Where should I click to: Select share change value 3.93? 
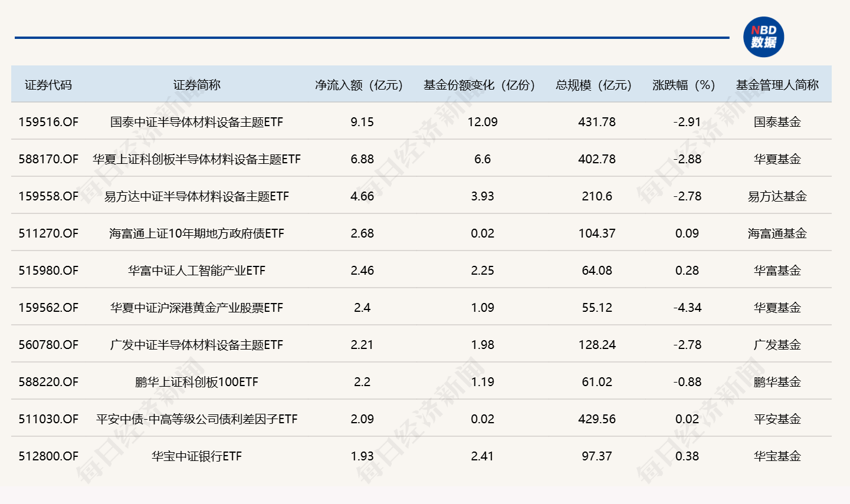pyautogui.click(x=483, y=196)
